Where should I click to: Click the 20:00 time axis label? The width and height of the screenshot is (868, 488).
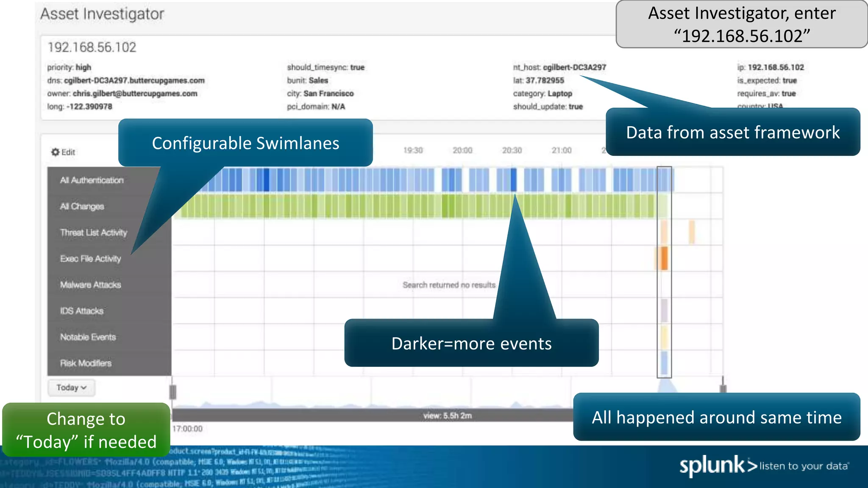pyautogui.click(x=462, y=150)
